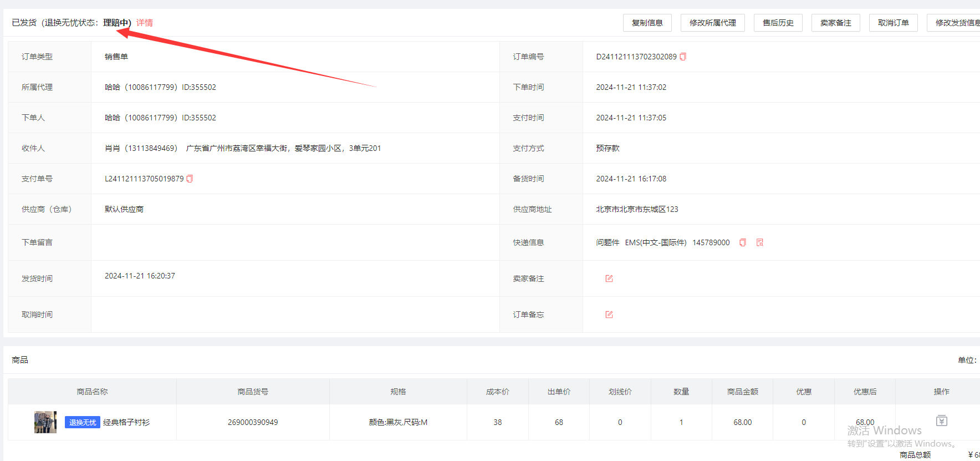This screenshot has height=461, width=980.
Task: Click the ¥ operation icon in product row
Action: pyautogui.click(x=941, y=421)
